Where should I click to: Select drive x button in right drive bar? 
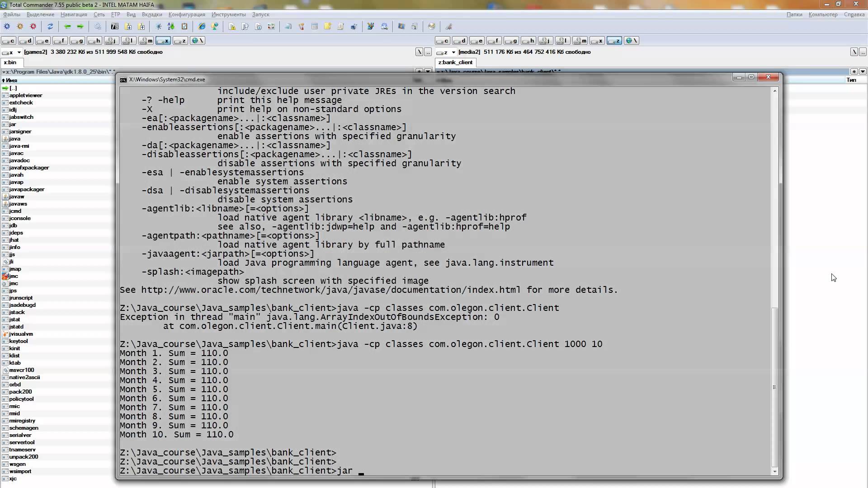tap(597, 41)
